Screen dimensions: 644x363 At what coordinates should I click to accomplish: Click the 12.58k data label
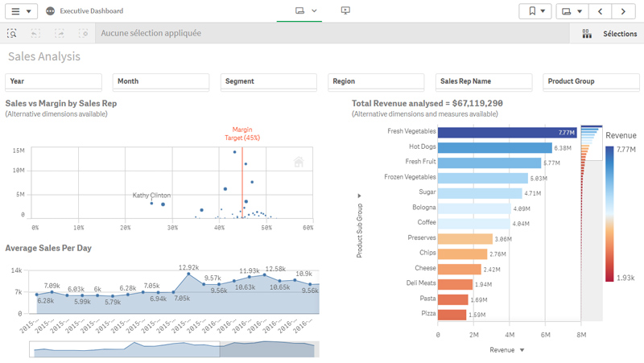point(275,269)
